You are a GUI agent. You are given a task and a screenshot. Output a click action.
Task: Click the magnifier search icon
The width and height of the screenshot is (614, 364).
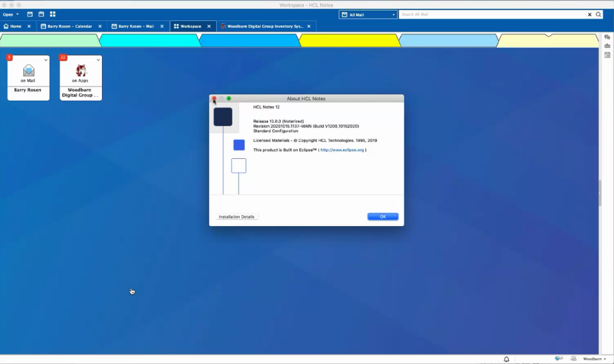(598, 14)
